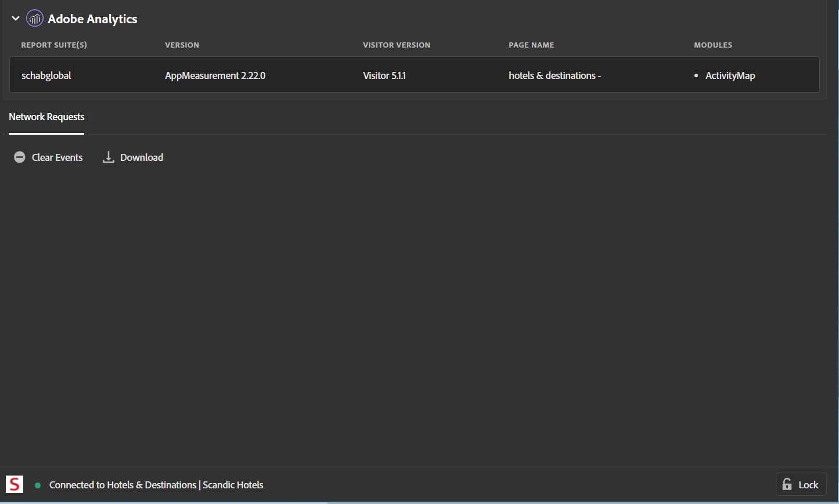Click the REPORT SUITE(S) column header
This screenshot has height=504, width=839.
point(54,45)
